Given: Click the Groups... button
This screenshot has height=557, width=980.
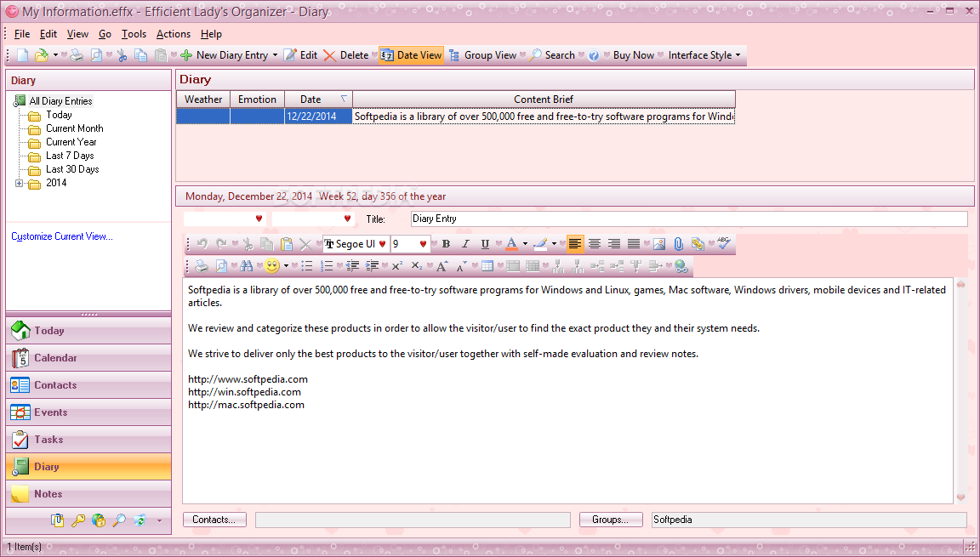Looking at the screenshot, I should tap(611, 520).
